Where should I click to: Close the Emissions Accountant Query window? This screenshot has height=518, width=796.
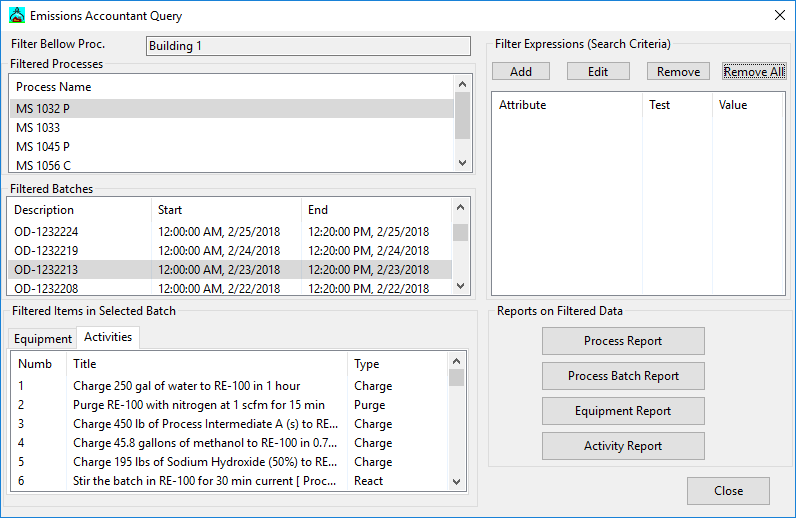779,16
